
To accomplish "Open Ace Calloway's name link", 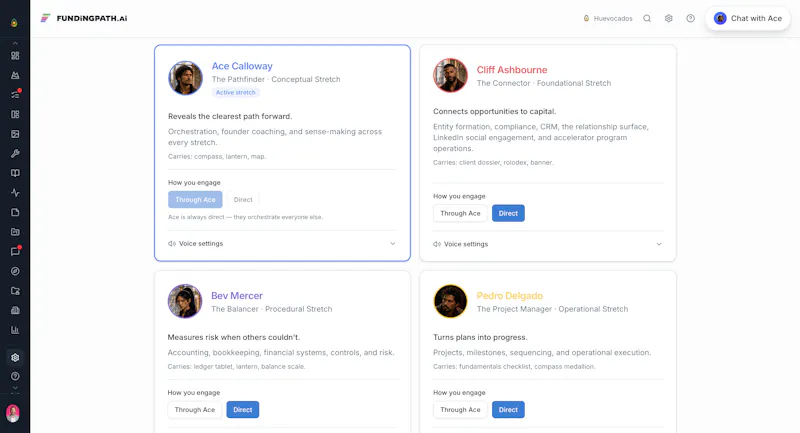I will (242, 66).
